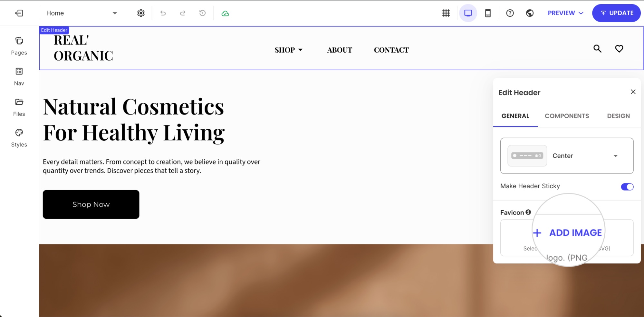Click the UPDATE button

pos(616,13)
